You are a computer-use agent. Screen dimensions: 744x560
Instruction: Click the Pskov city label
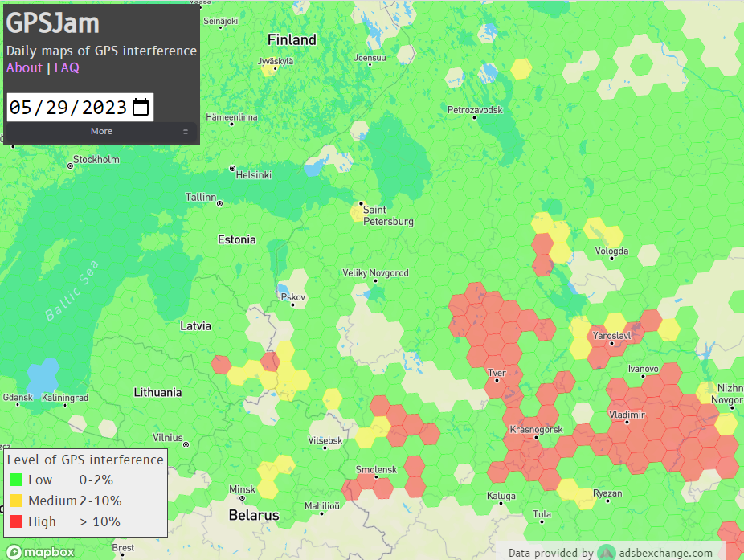pyautogui.click(x=292, y=297)
